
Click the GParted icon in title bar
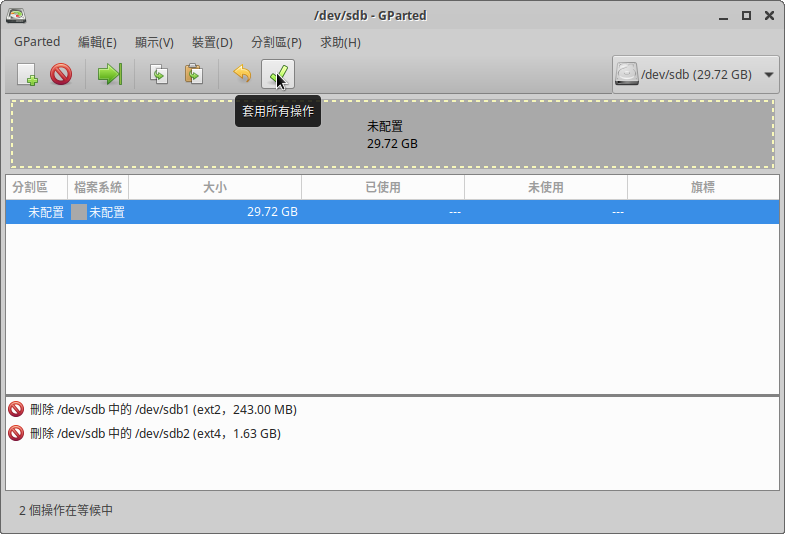click(17, 15)
